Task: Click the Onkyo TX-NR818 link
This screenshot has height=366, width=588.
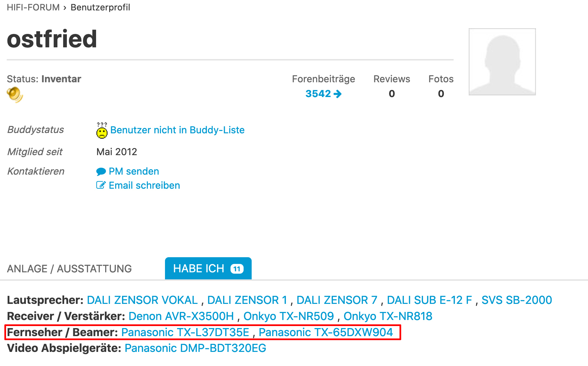Action: coord(388,316)
